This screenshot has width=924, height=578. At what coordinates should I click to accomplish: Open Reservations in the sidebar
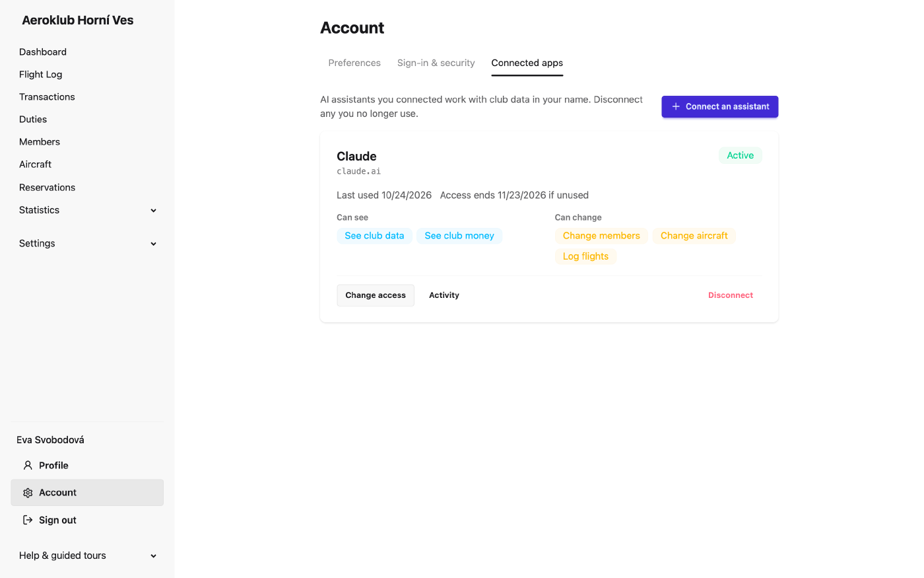tap(48, 188)
